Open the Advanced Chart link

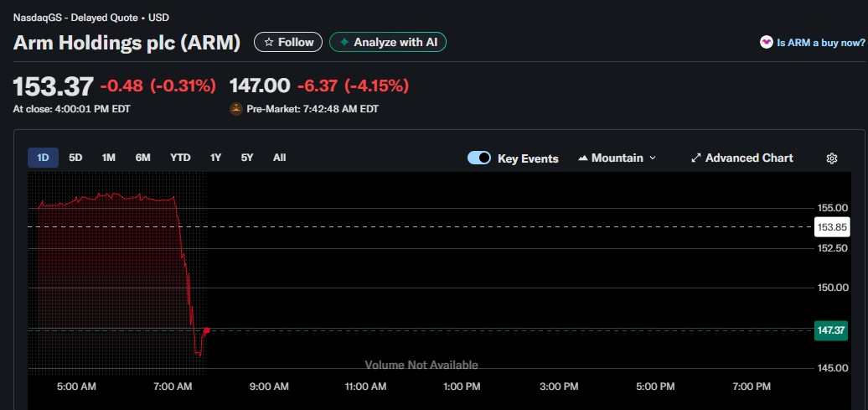click(741, 158)
